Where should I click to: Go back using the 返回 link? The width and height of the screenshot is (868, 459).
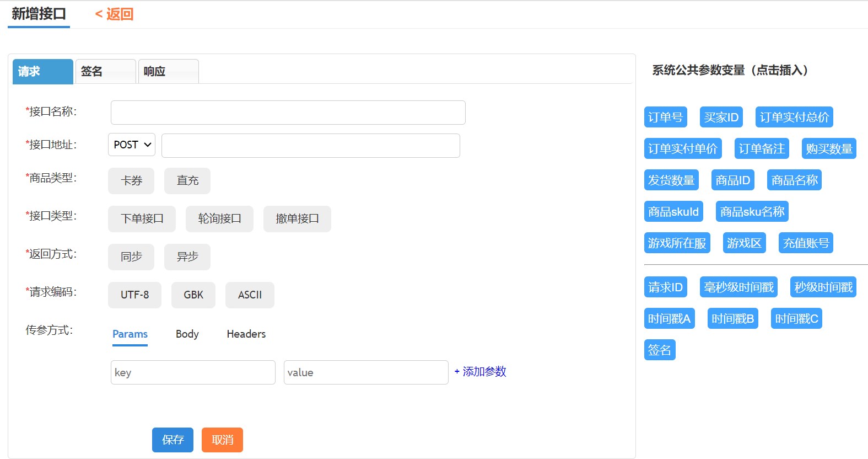point(114,14)
